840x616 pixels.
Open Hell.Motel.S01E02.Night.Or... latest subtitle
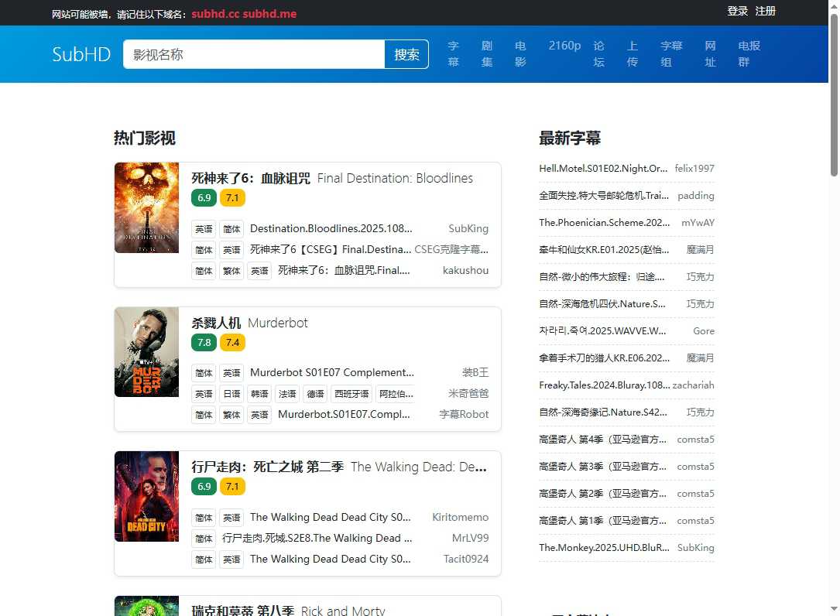[603, 168]
